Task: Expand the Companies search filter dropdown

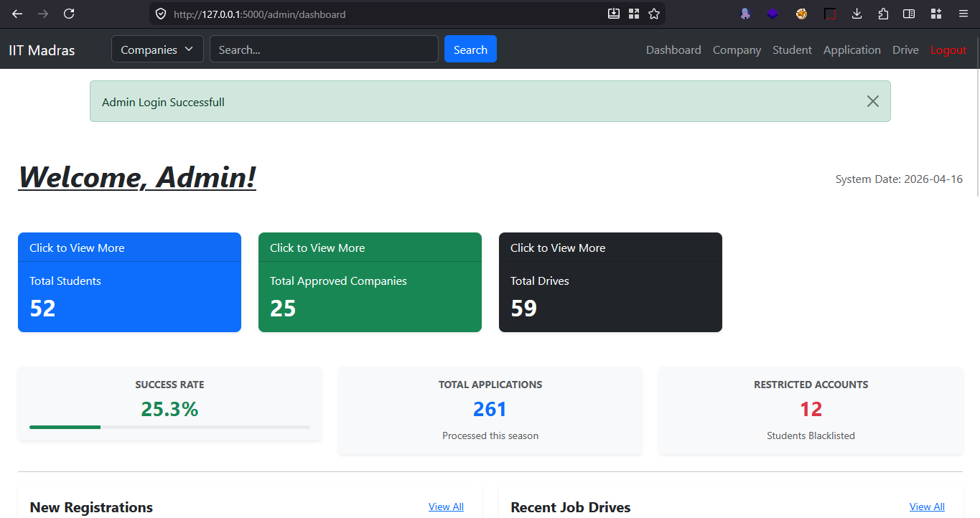Action: coord(157,49)
